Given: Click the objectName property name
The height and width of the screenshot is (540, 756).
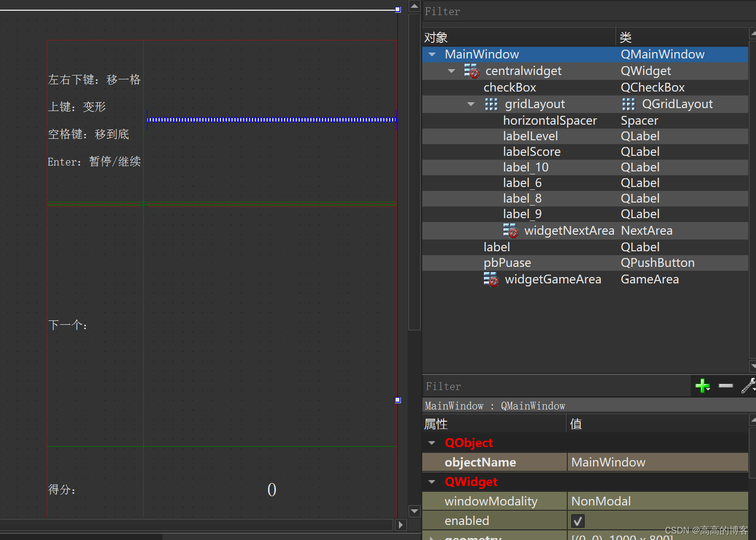Looking at the screenshot, I should click(x=480, y=463).
